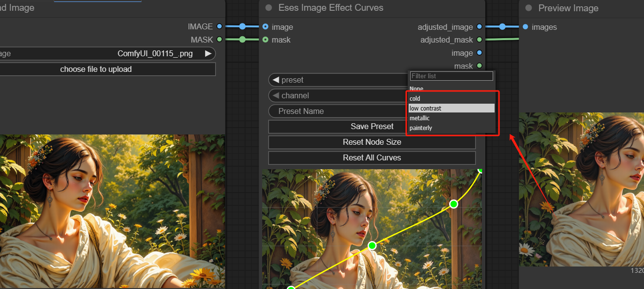
Task: Select the bottom-left curve control point
Action: (x=291, y=287)
